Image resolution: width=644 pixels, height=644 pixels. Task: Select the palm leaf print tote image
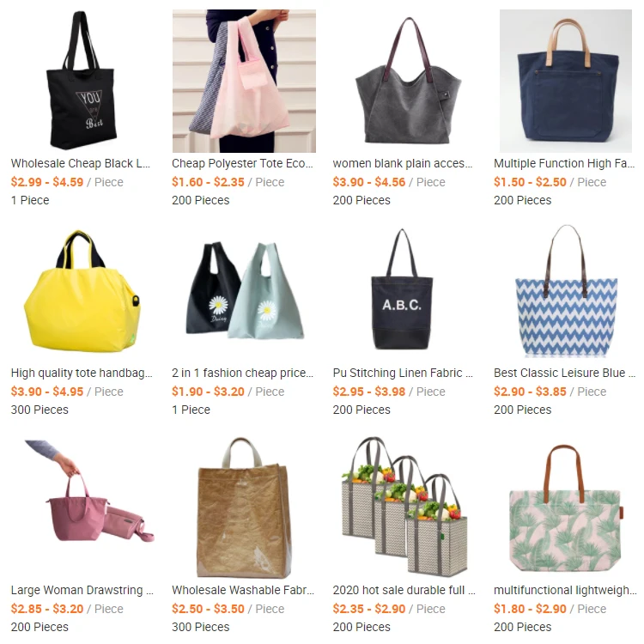566,507
